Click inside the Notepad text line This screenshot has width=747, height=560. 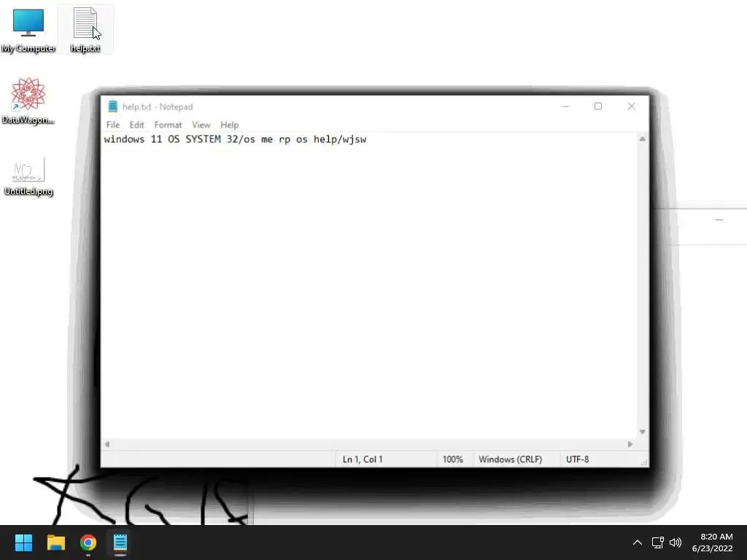pyautogui.click(x=236, y=139)
